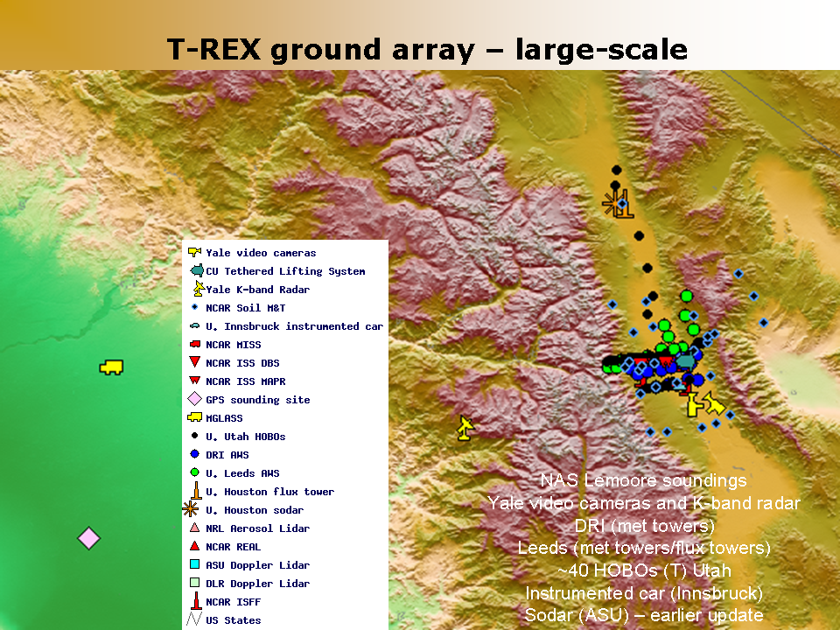Select the CU Tethered Lifting System legend icon
Screen dimensions: 840x630
coord(197,270)
